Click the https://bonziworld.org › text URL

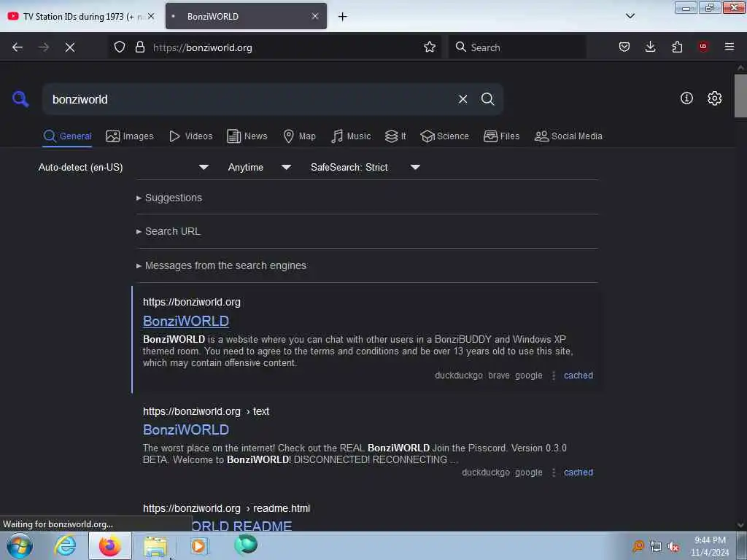point(206,411)
